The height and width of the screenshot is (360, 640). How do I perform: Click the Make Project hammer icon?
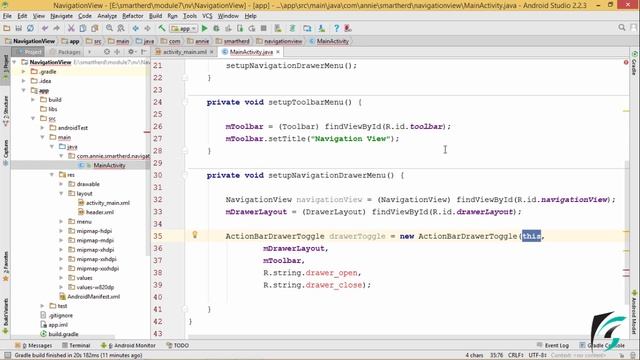(x=162, y=28)
